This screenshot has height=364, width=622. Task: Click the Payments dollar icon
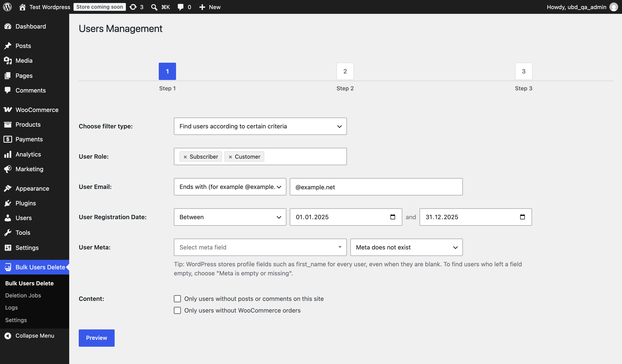(8, 139)
